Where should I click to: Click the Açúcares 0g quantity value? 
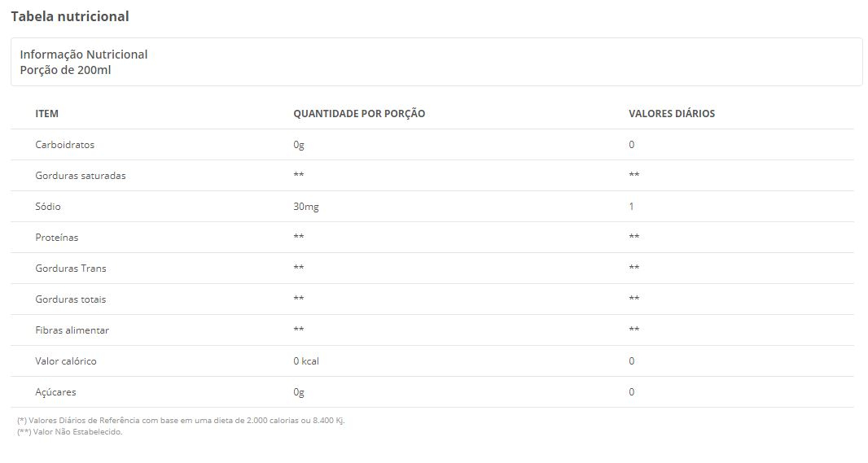pyautogui.click(x=299, y=392)
